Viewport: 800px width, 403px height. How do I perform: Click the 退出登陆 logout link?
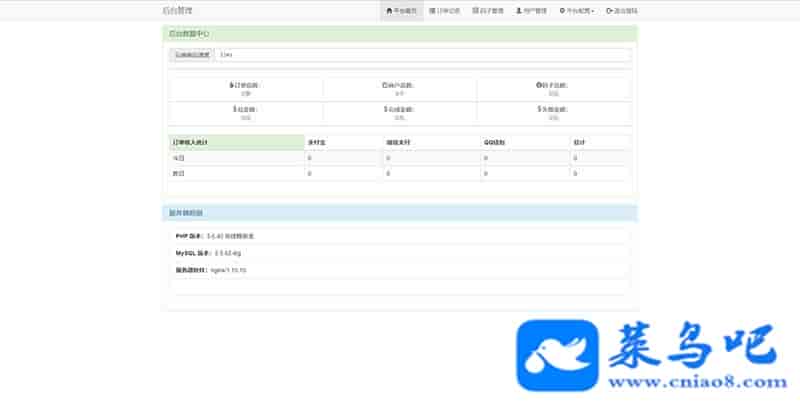tap(622, 11)
